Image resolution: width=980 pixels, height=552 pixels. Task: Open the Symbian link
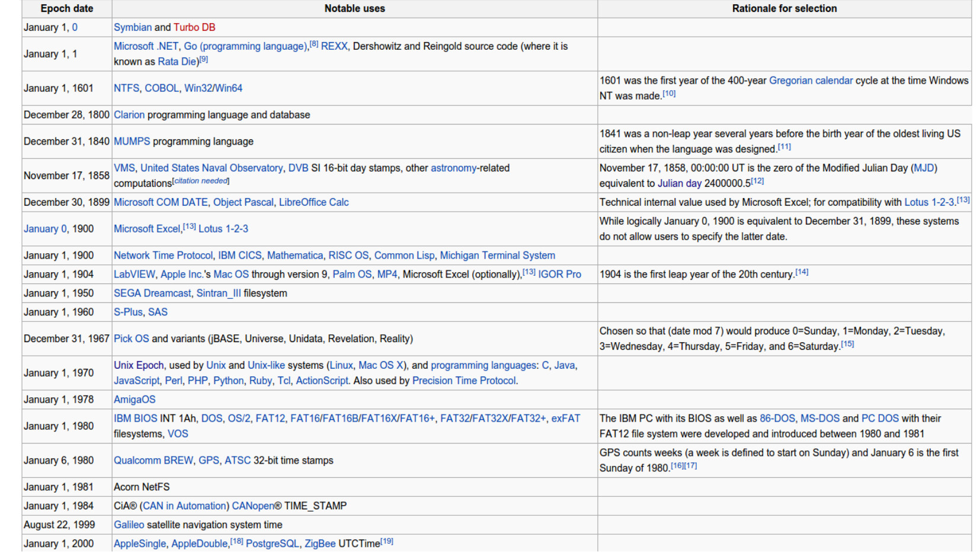click(133, 27)
